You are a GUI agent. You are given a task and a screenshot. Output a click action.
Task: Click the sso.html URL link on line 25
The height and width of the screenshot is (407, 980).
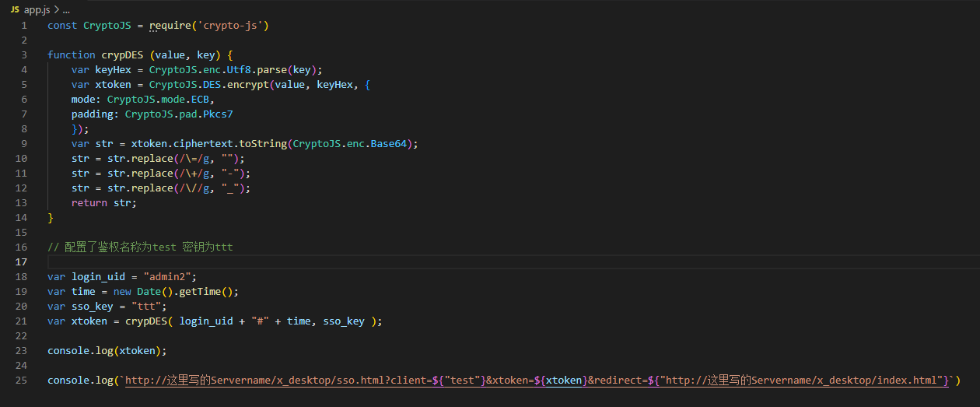(278, 381)
